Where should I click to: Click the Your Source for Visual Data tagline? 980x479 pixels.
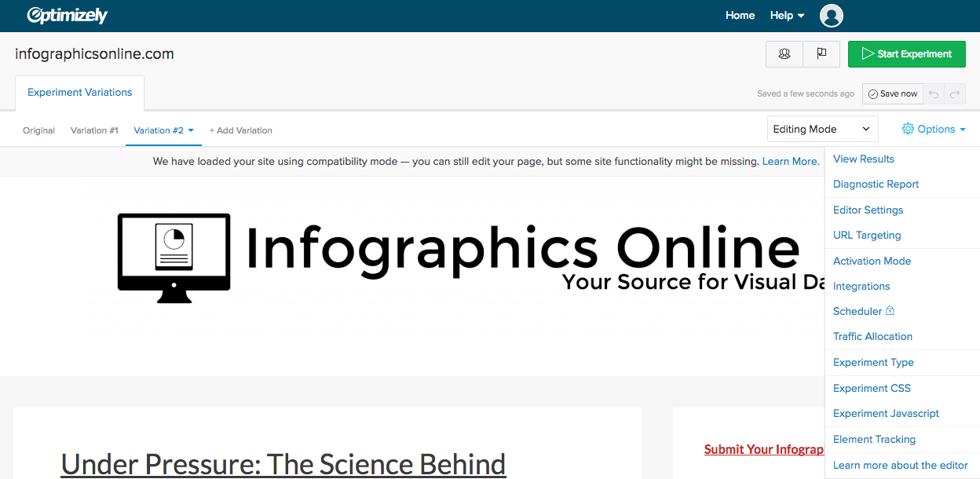(693, 282)
